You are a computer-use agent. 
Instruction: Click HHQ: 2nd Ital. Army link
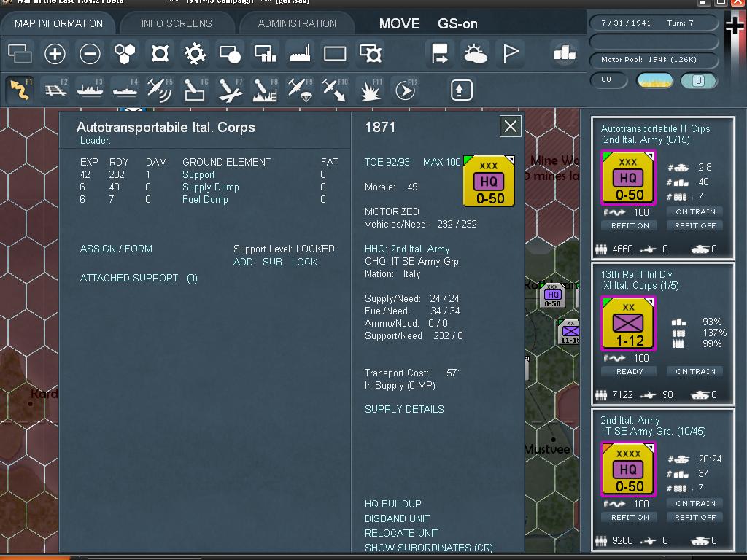[x=407, y=249]
